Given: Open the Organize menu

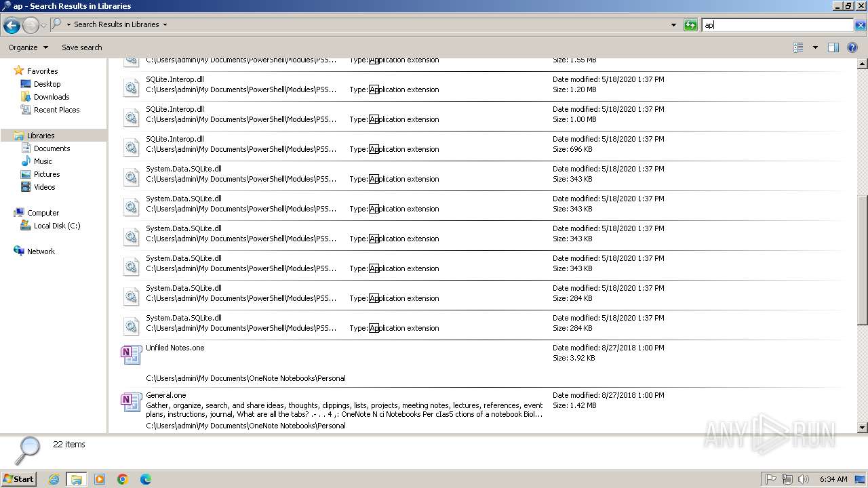Looking at the screenshot, I should click(28, 47).
